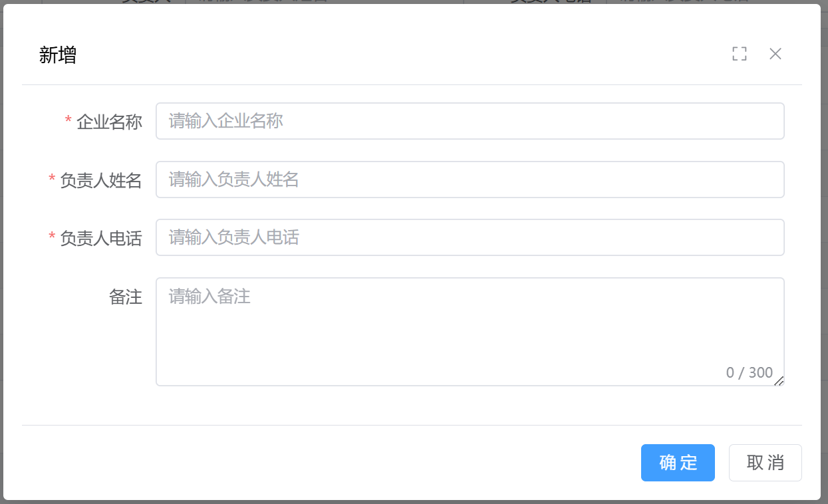
Task: Click the 负责人姓名 field label
Action: 101,180
